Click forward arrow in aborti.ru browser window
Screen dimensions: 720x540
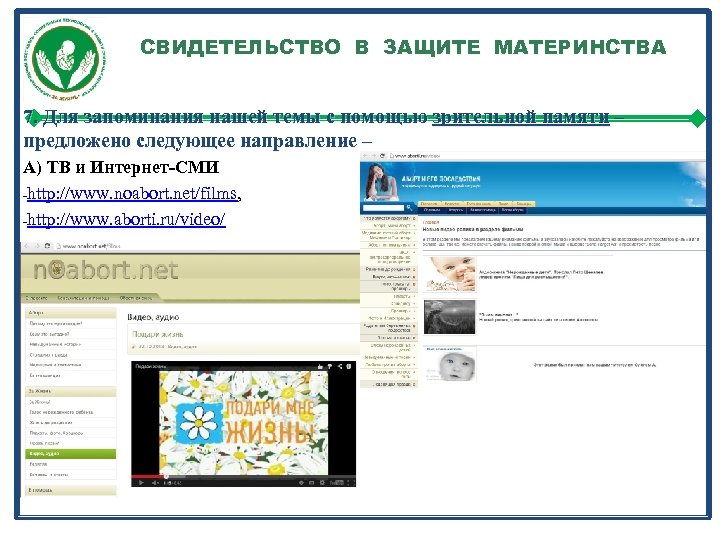point(374,156)
